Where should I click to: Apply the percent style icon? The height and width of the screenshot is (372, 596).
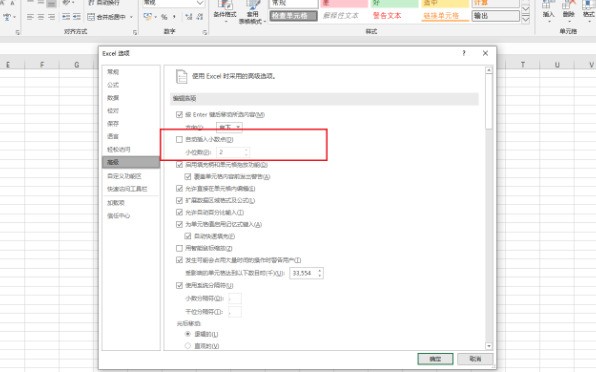coord(164,17)
